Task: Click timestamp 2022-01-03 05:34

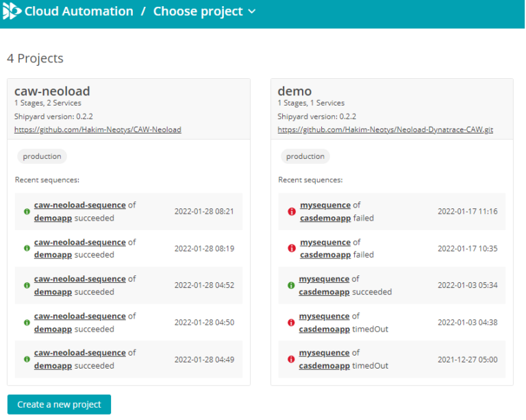Action: [x=467, y=285]
